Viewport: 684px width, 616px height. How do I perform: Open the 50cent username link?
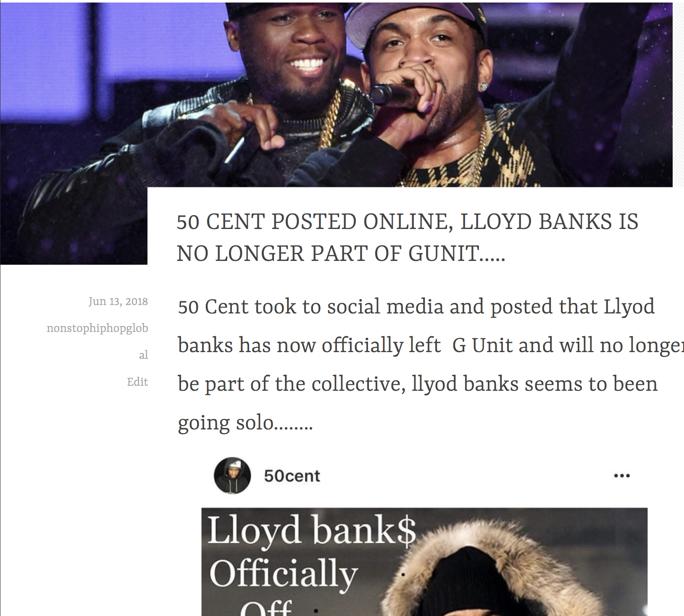292,476
